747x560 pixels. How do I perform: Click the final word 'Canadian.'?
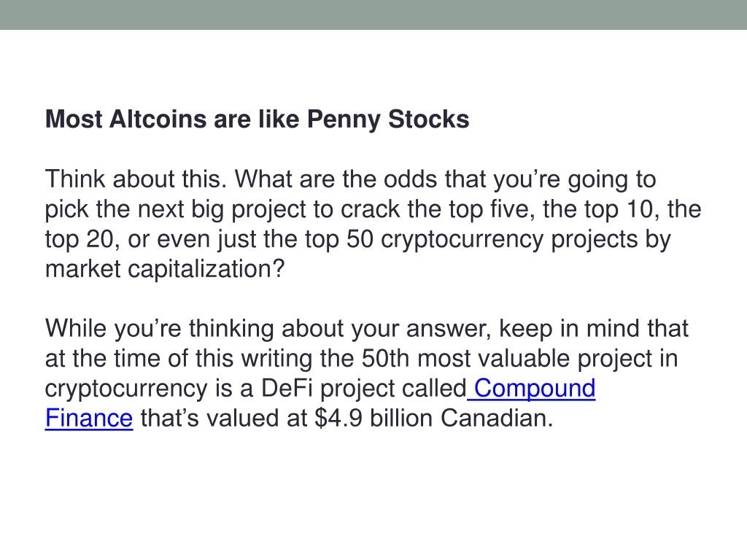click(x=497, y=418)
